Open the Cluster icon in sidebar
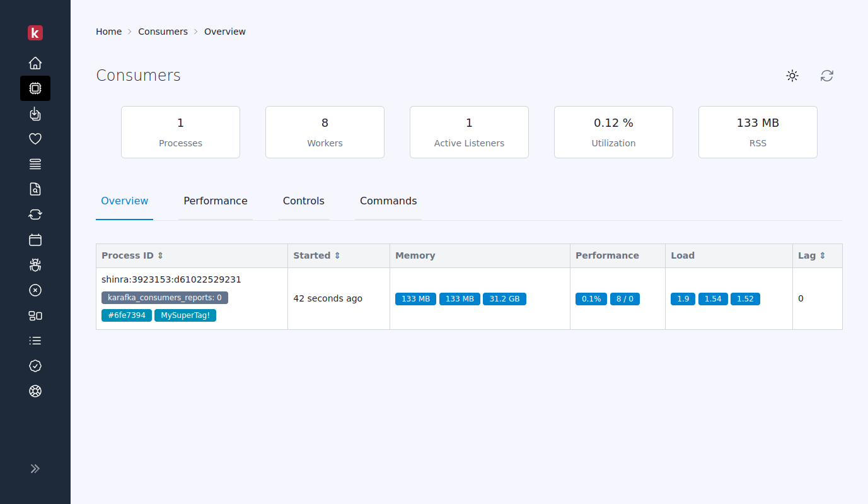Viewport: 868px width, 504px height. point(35,315)
